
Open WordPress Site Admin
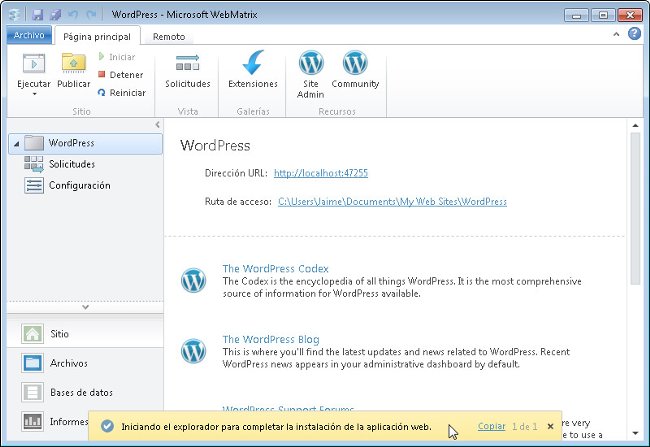tap(310, 75)
